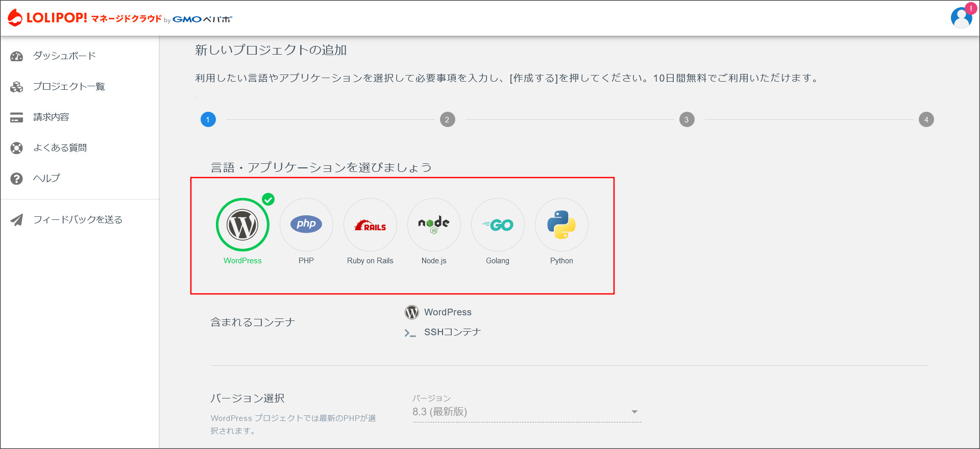Click the Python label text
This screenshot has width=980, height=449.
(561, 261)
